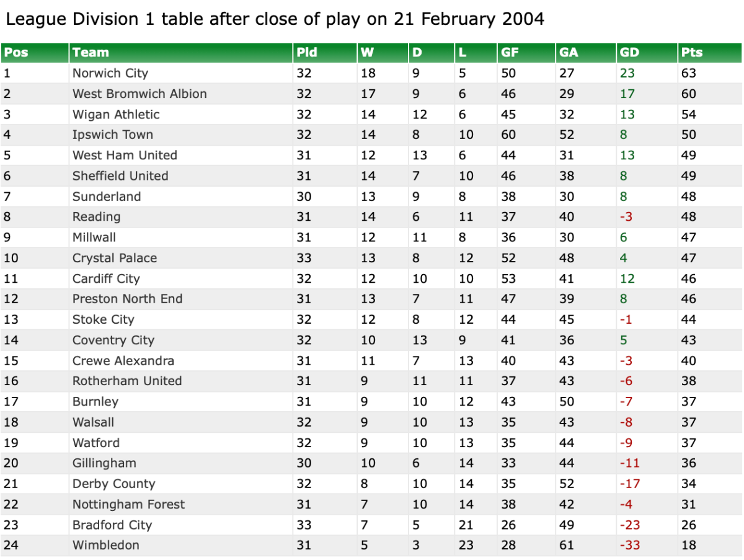
Task: Click Norwich City's 63 points cell
Action: tap(688, 73)
